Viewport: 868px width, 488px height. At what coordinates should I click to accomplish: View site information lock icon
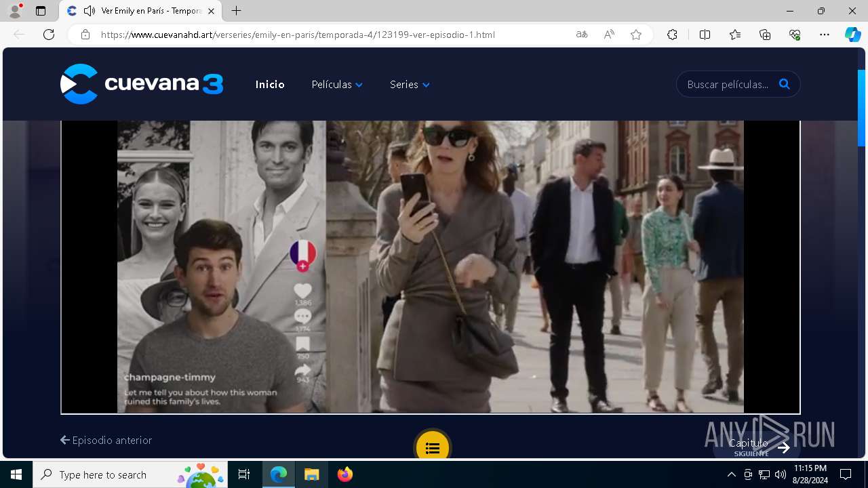(x=85, y=35)
